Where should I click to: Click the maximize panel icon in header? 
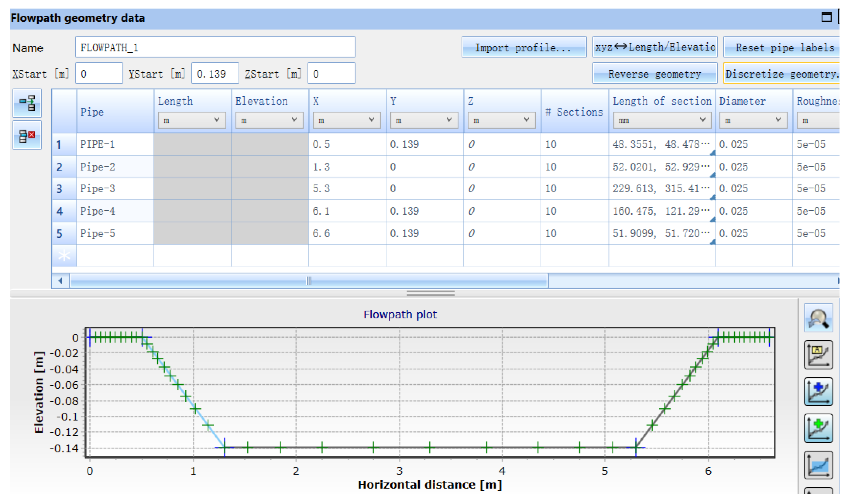pos(826,17)
